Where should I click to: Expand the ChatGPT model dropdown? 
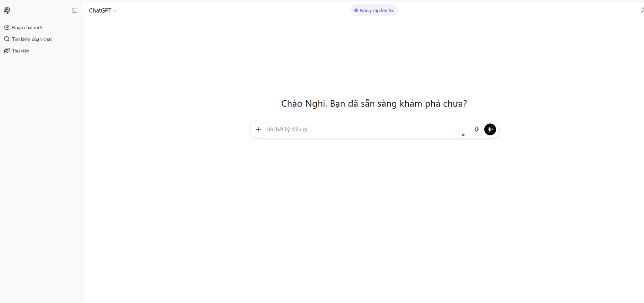click(x=103, y=10)
